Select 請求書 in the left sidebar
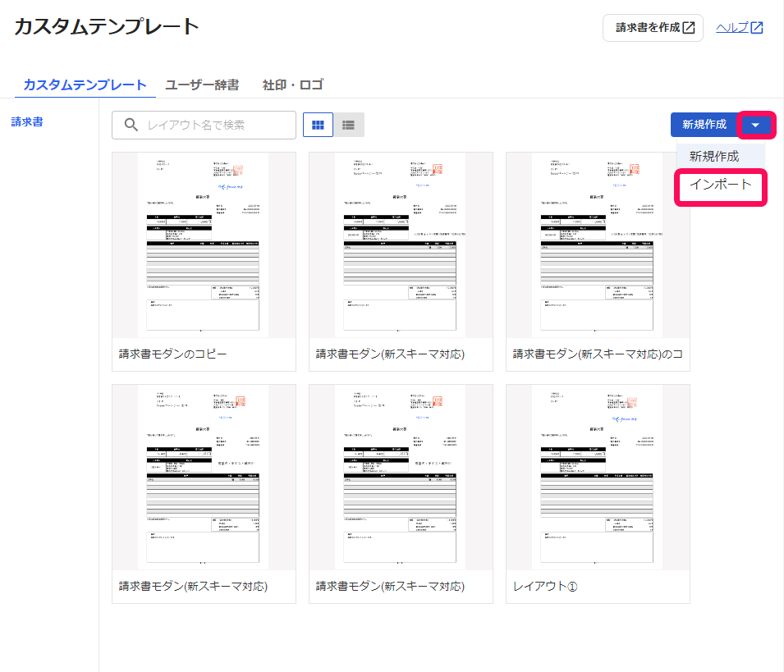This screenshot has height=672, width=784. tap(27, 122)
